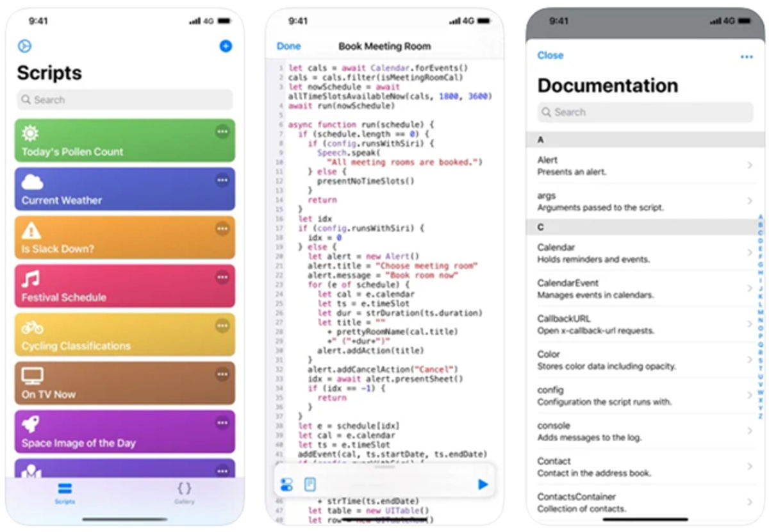Open the ellipsis menu on Documentation screen

click(x=747, y=56)
